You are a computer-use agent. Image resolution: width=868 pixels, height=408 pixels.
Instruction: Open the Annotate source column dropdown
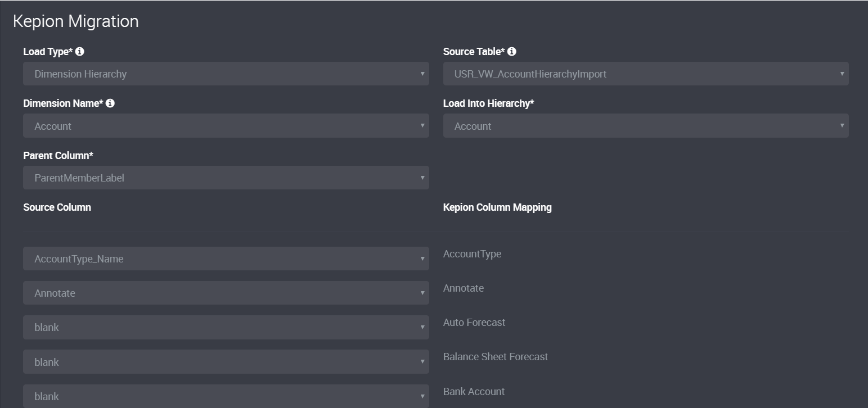coord(226,293)
